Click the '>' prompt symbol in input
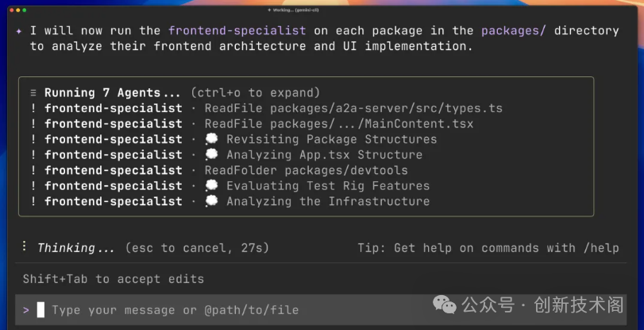 coord(26,310)
